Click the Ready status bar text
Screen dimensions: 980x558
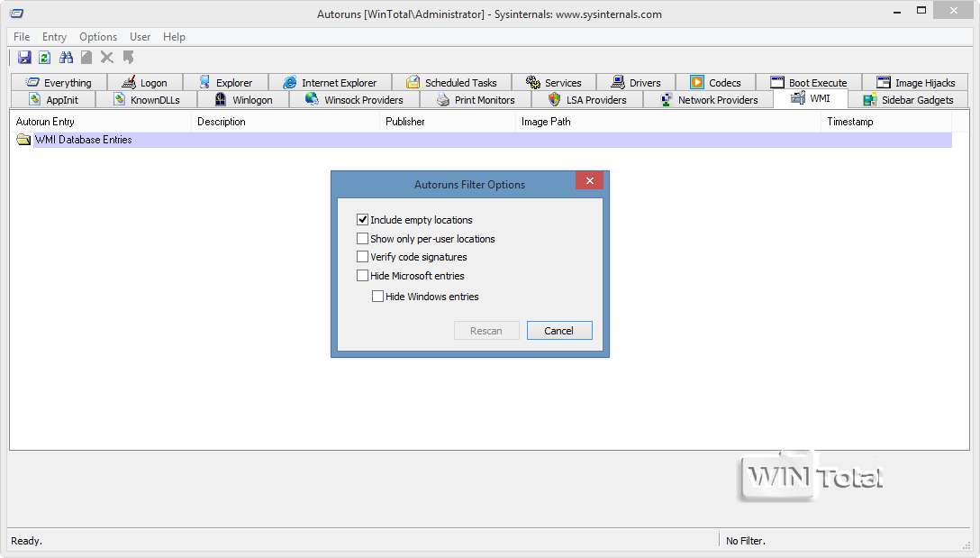[26, 541]
